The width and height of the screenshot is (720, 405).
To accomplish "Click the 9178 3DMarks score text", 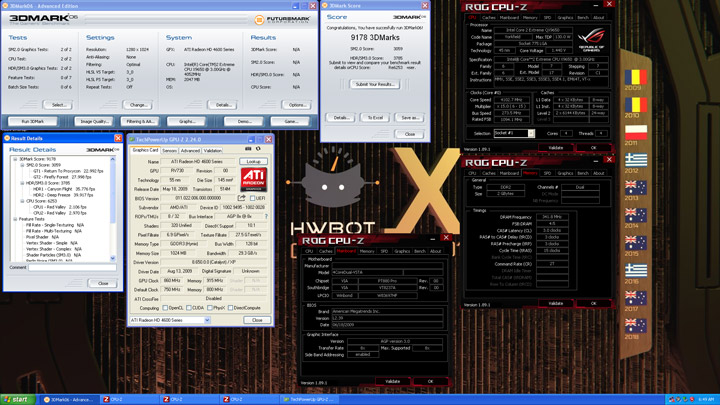I will [375, 38].
